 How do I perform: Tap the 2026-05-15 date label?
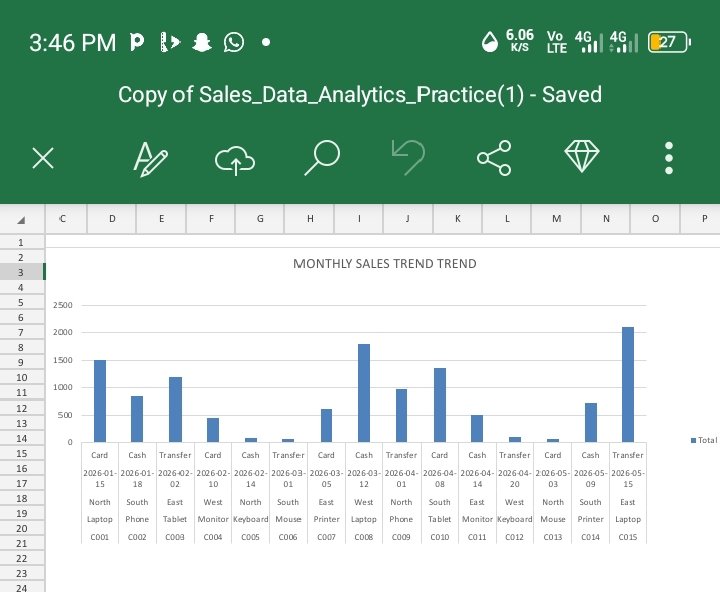point(628,478)
